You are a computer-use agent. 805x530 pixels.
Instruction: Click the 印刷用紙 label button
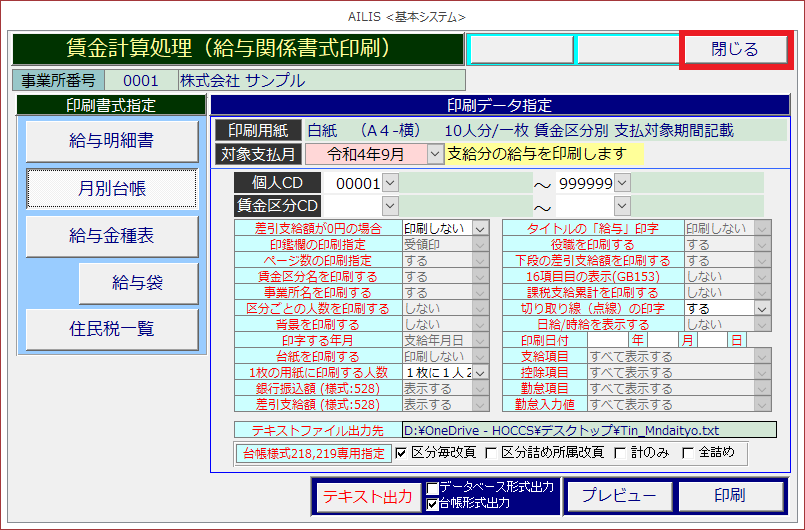(x=257, y=130)
